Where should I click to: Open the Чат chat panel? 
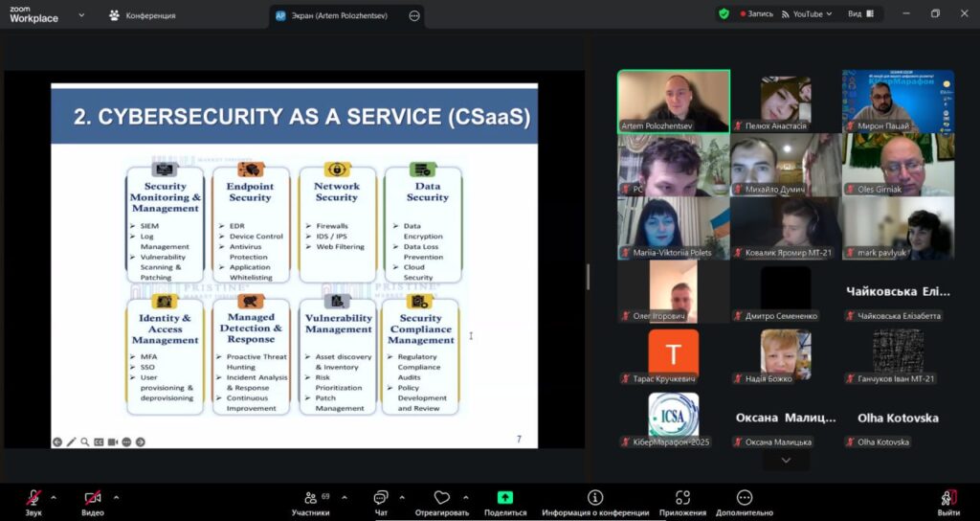pyautogui.click(x=381, y=499)
